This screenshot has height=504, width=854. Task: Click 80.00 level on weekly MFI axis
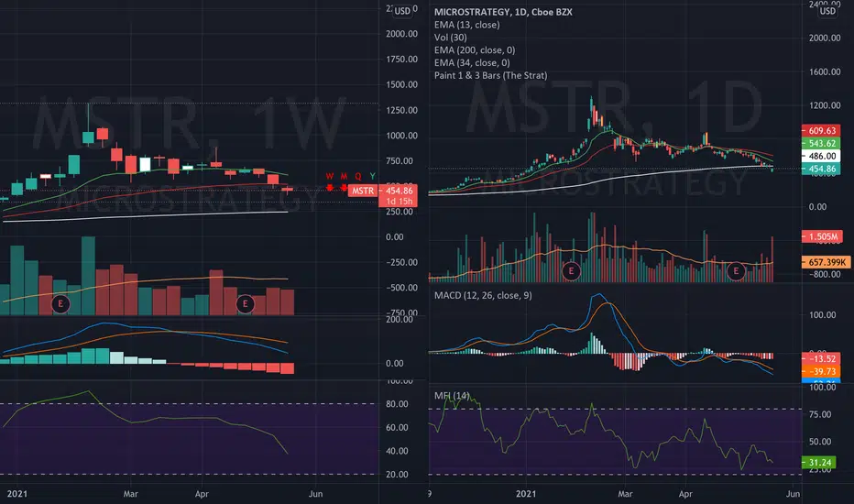pos(397,404)
